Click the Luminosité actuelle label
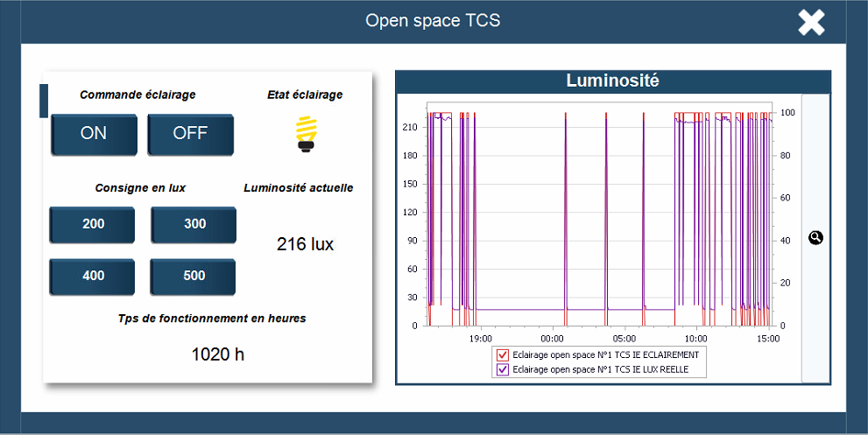This screenshot has height=435, width=868. pyautogui.click(x=299, y=188)
